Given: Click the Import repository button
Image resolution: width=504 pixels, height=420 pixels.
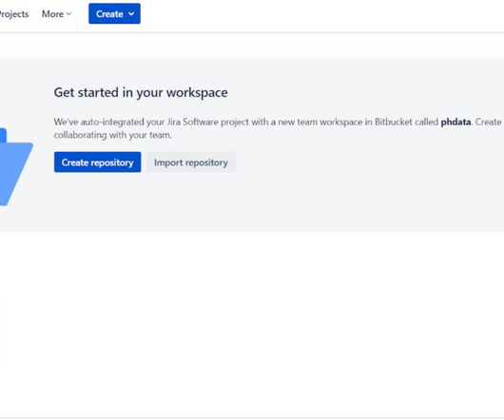Looking at the screenshot, I should 191,162.
